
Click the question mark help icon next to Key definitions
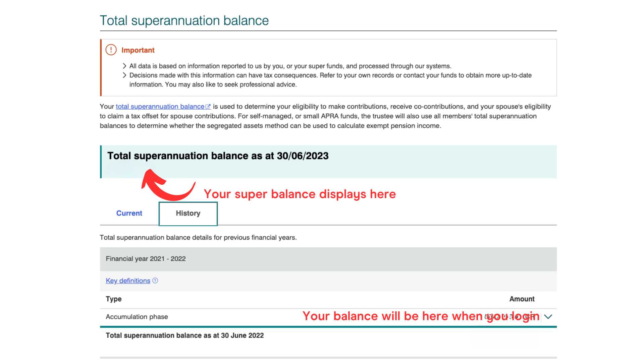pos(155,281)
